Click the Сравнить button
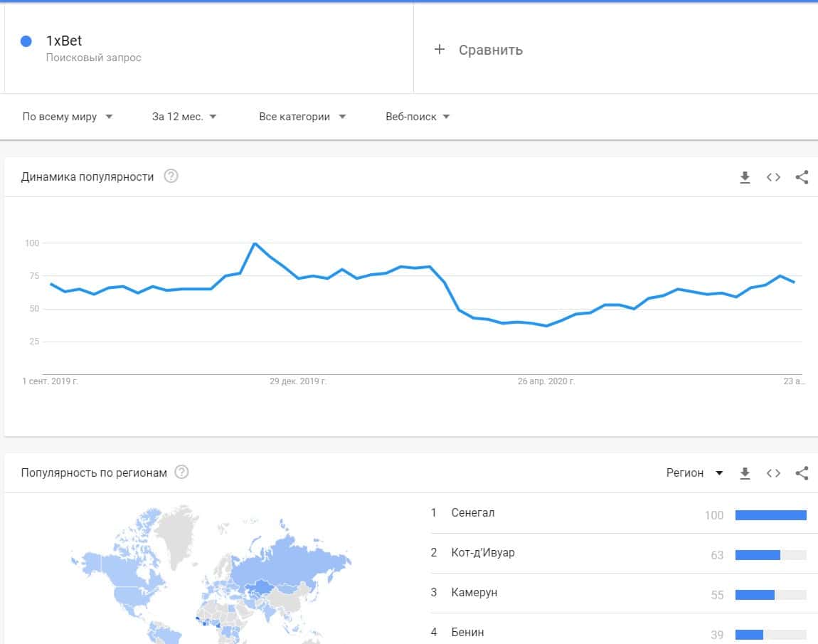 pos(490,50)
